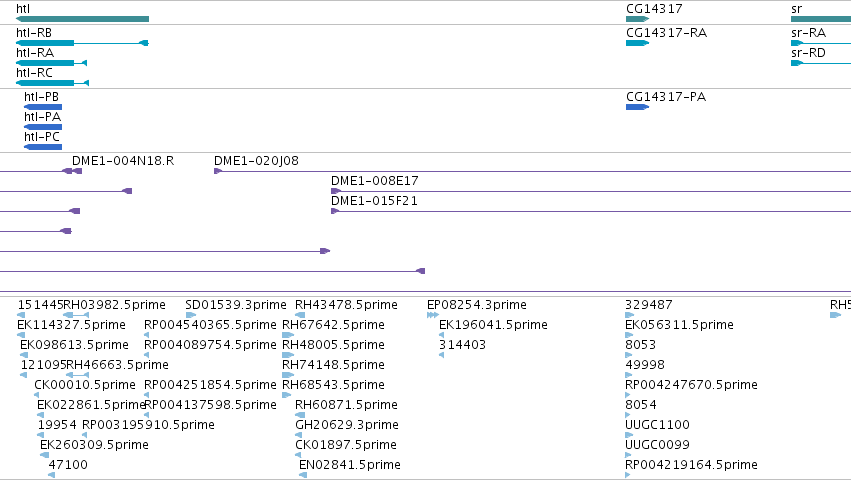851x480 pixels.
Task: Click the EP08254.3prime label
Action: (477, 305)
